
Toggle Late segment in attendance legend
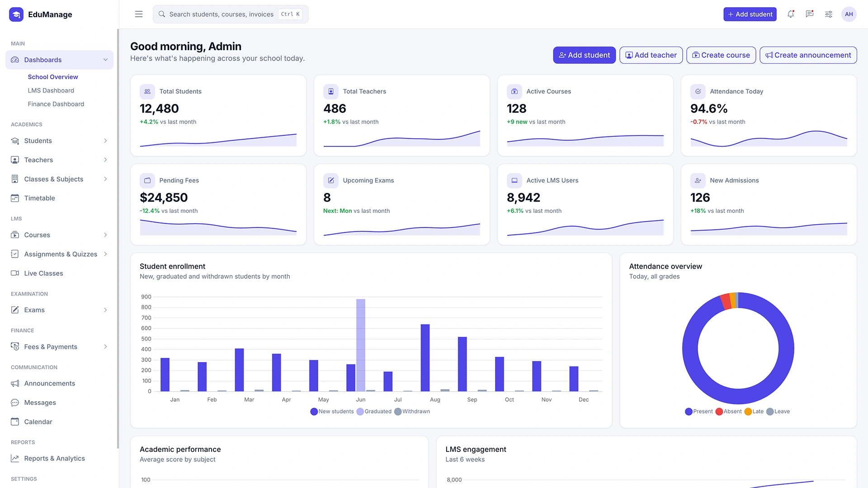(x=754, y=412)
